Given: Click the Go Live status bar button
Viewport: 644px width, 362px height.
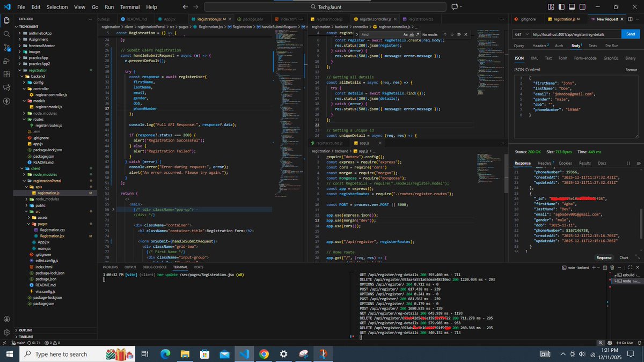Looking at the screenshot, I should [626, 342].
